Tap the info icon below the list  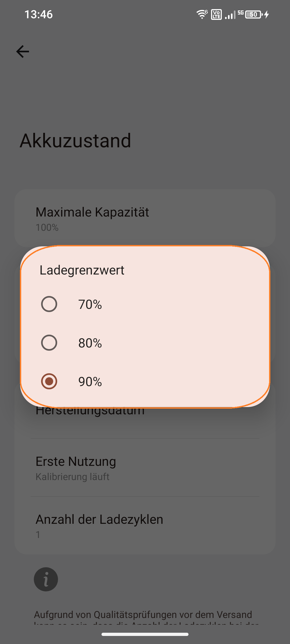click(x=46, y=579)
